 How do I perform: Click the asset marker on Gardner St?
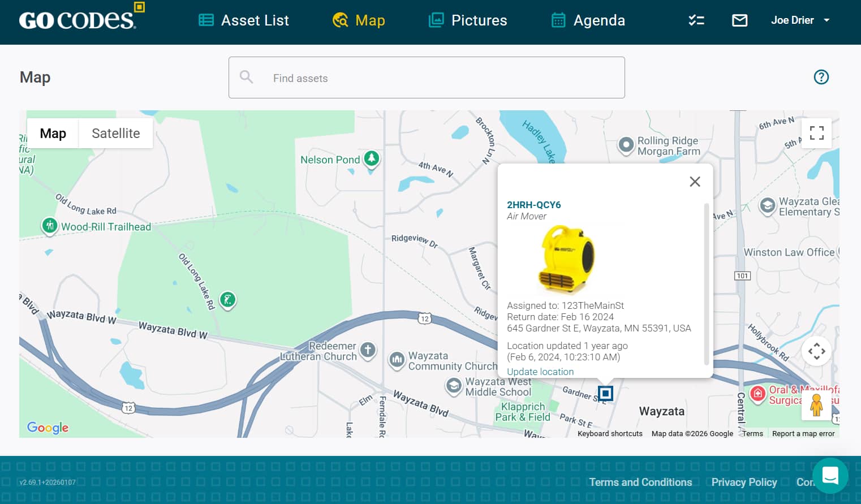[x=605, y=393]
